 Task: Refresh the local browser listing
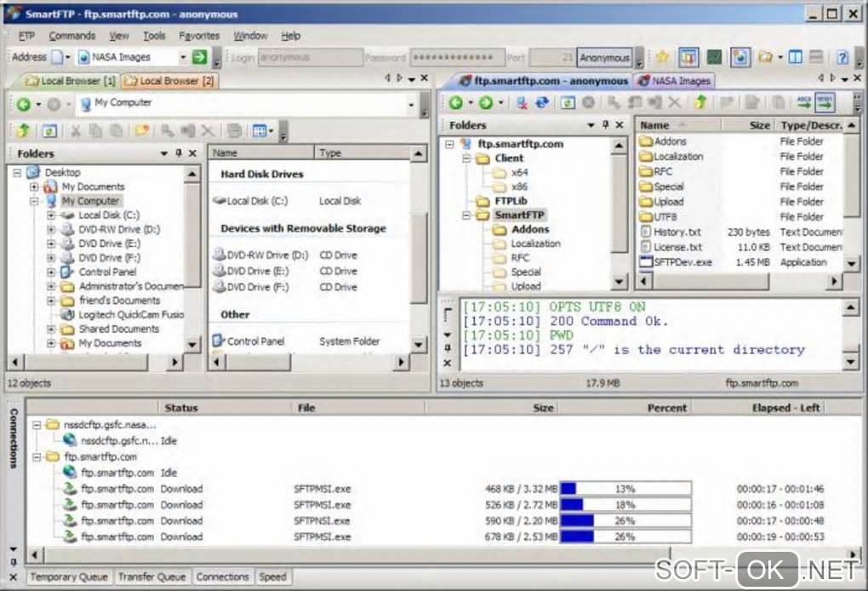click(49, 131)
